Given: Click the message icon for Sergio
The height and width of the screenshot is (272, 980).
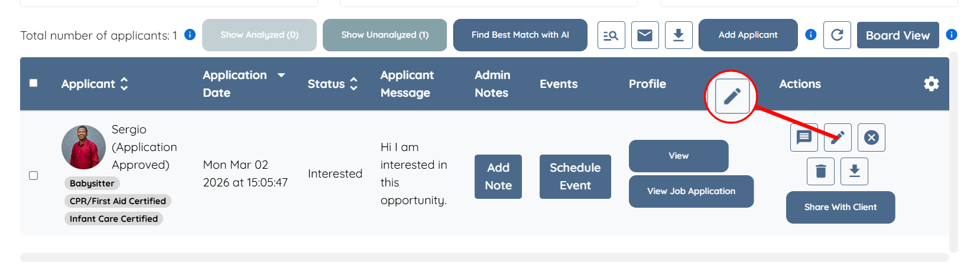Looking at the screenshot, I should (804, 137).
